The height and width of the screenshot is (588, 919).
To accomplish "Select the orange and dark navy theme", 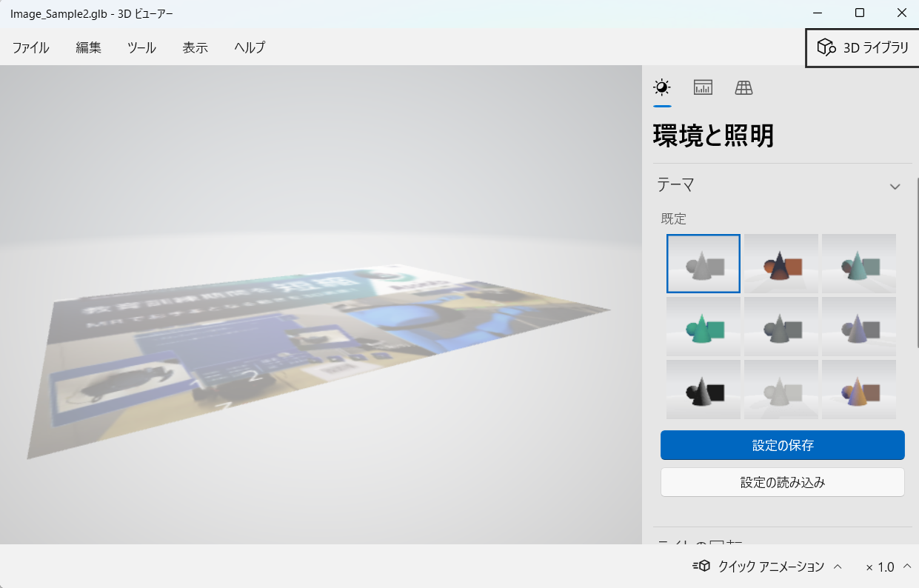I will (x=781, y=264).
